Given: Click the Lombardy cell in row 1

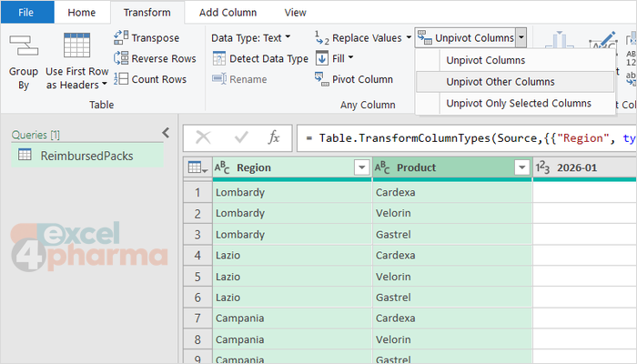Looking at the screenshot, I should tap(292, 192).
